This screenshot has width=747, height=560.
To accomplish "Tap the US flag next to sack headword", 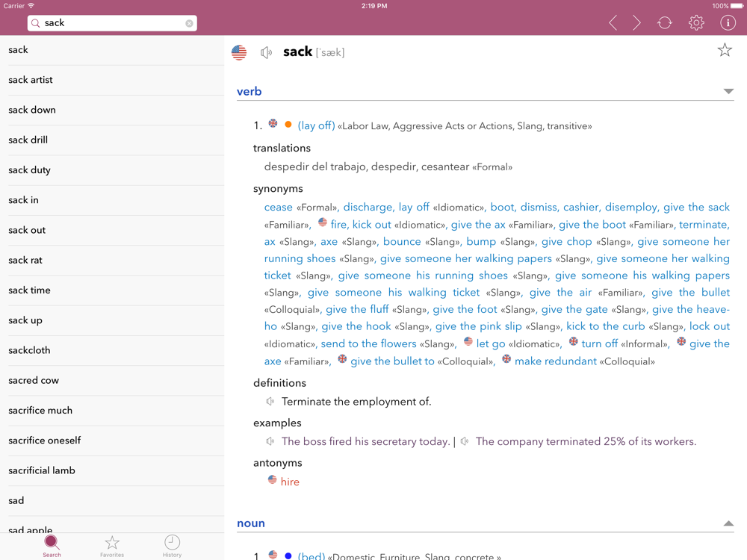I will [239, 52].
